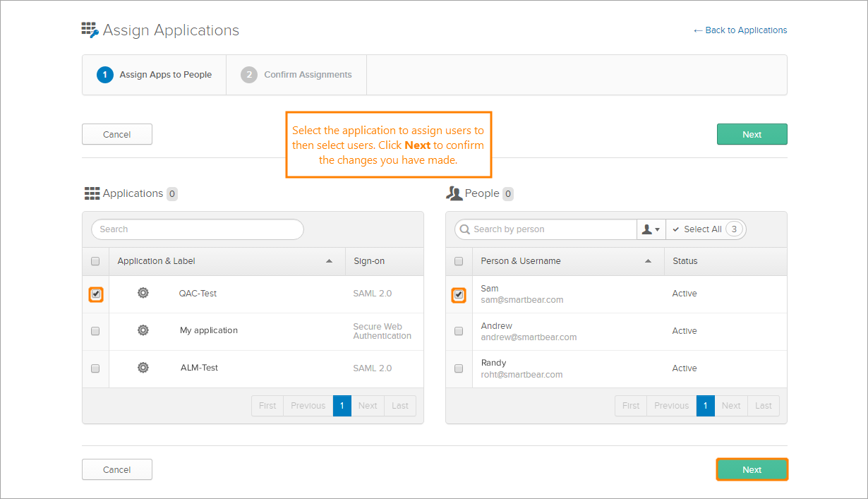Uncheck the QAC-Test application checkbox
This screenshot has width=868, height=499.
click(96, 294)
